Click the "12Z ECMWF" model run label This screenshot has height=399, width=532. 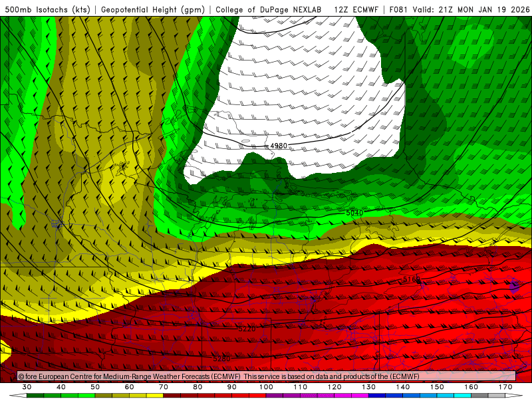click(356, 9)
